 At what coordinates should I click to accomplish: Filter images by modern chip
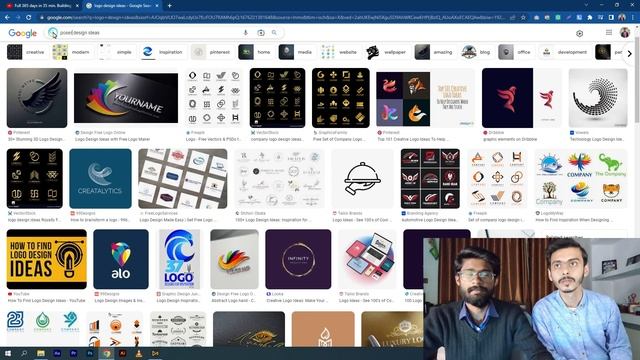[71, 52]
